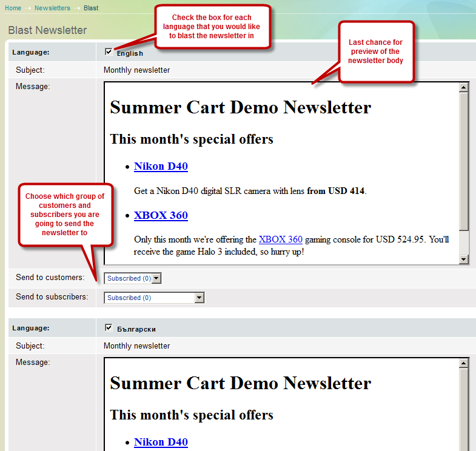Click the Summer Cart Demo Newsletter heading in English preview
476x451 pixels.
point(240,108)
